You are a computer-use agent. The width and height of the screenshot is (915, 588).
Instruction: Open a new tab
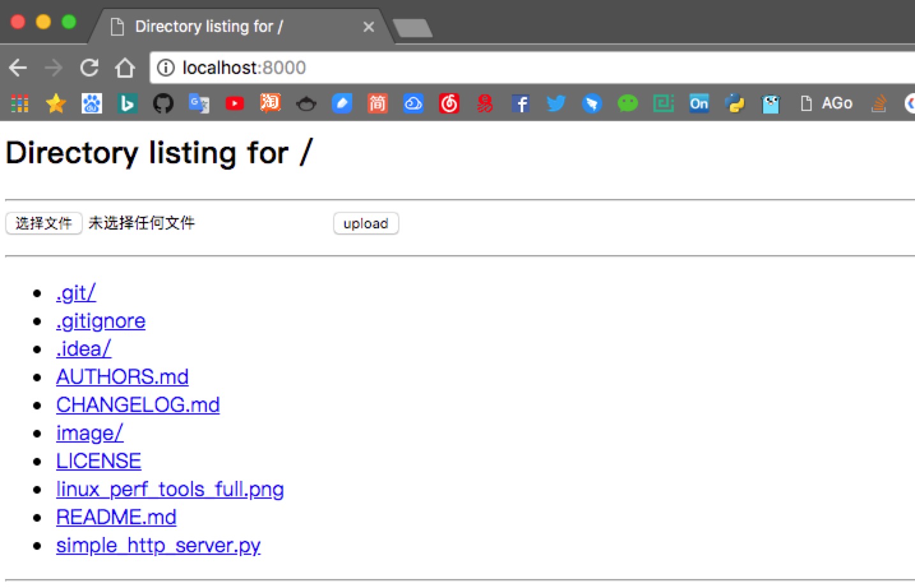413,28
